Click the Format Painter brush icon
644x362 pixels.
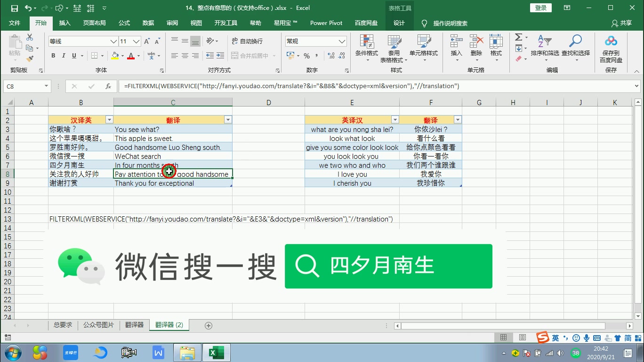(30, 59)
